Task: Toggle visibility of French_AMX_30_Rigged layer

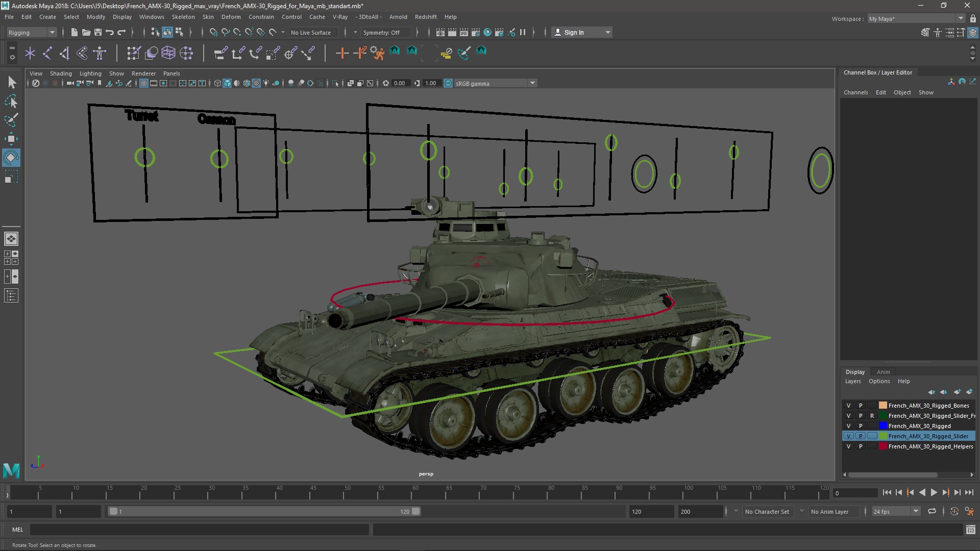Action: pyautogui.click(x=848, y=426)
